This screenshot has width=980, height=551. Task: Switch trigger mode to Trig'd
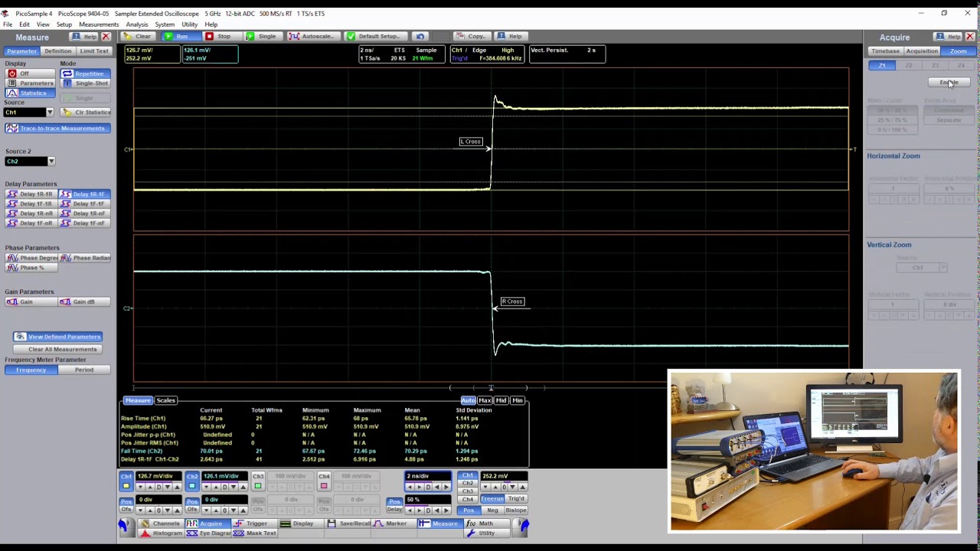click(516, 499)
